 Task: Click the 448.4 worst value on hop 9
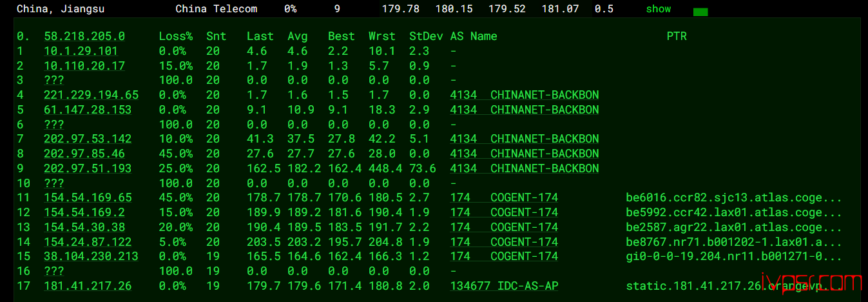coord(385,168)
